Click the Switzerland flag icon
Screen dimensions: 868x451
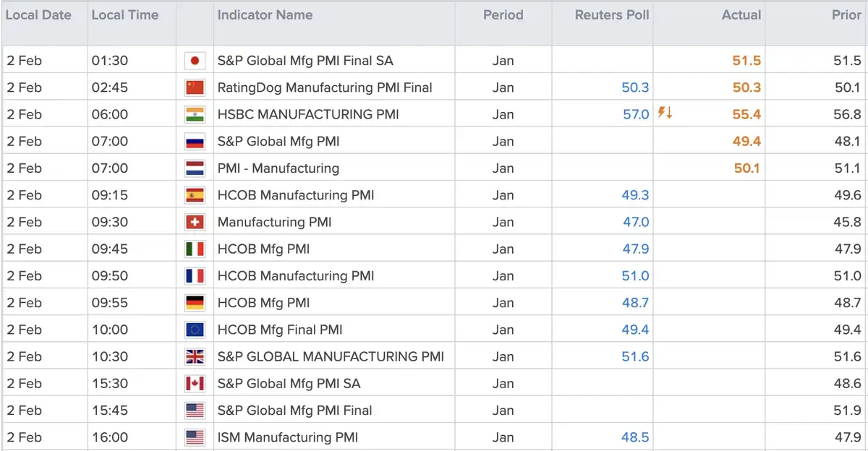195,222
